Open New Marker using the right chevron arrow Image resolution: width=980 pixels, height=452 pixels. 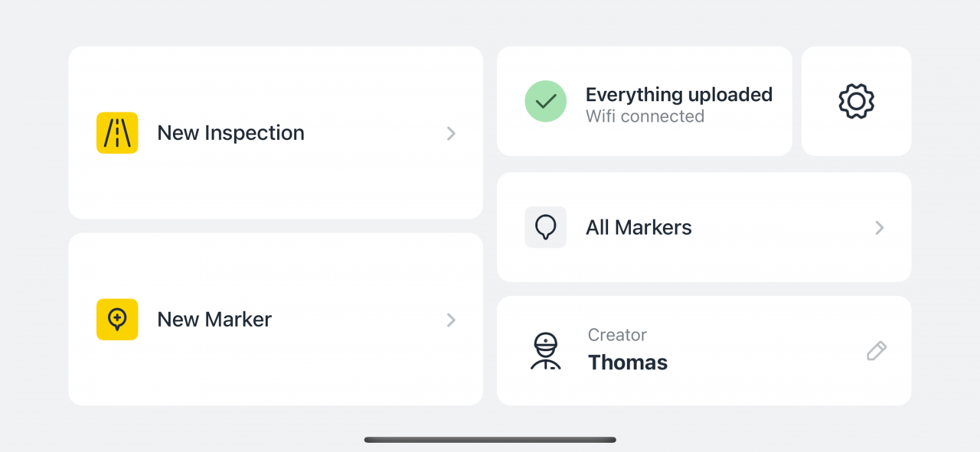click(451, 320)
